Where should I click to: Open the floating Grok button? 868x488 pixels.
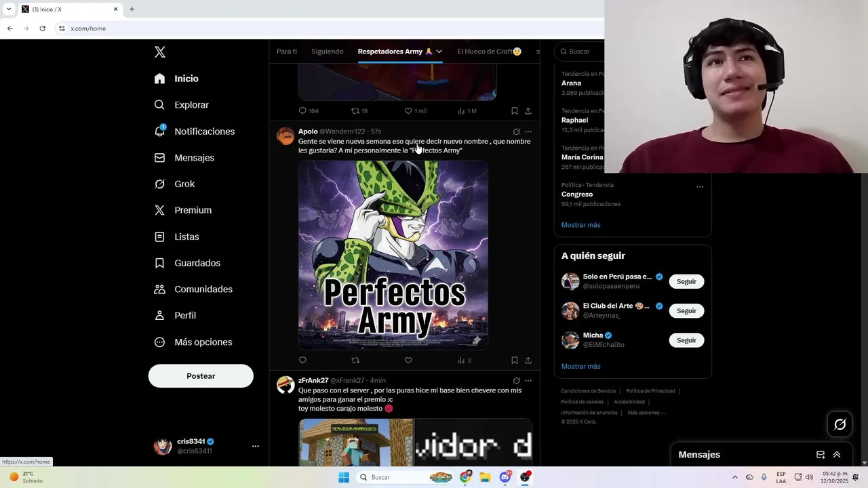[x=840, y=424]
